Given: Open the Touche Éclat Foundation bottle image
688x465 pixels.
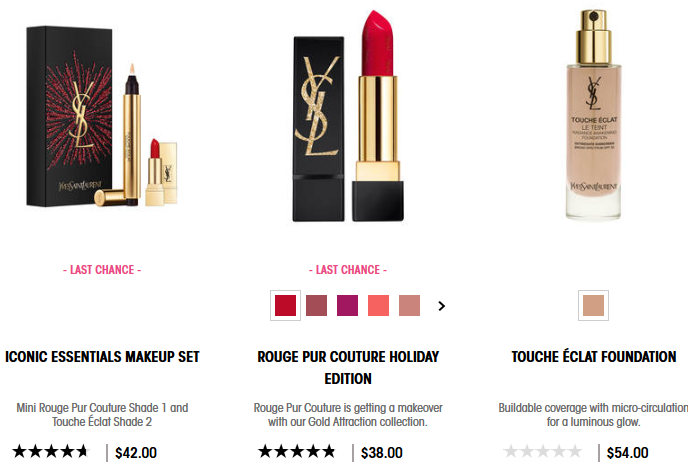Looking at the screenshot, I should (593, 114).
